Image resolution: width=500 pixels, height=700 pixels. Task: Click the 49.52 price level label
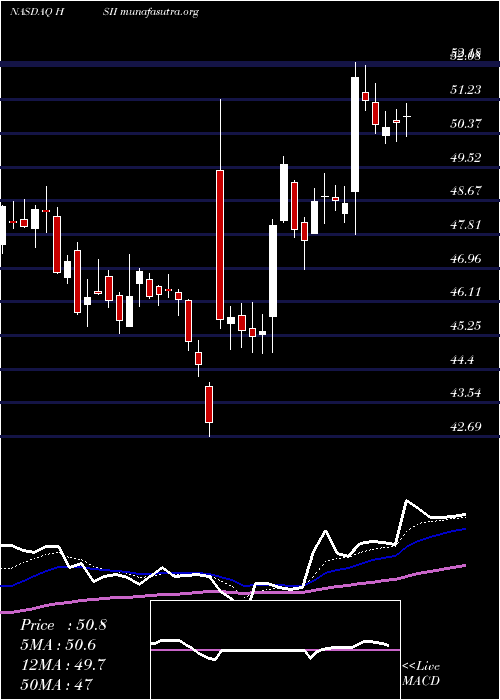coord(466,157)
